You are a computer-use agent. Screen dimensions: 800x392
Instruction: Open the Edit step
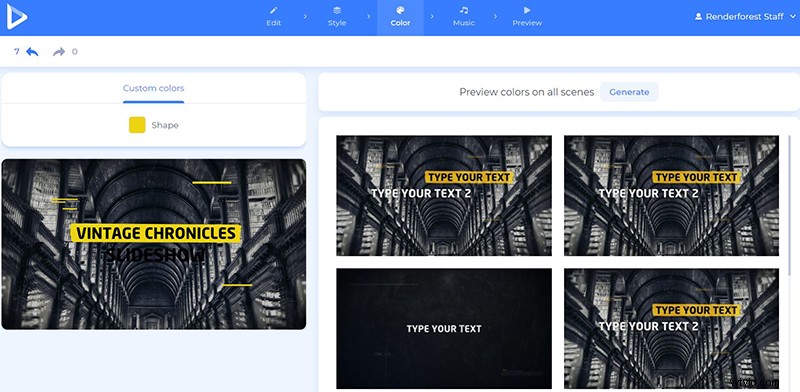point(273,17)
